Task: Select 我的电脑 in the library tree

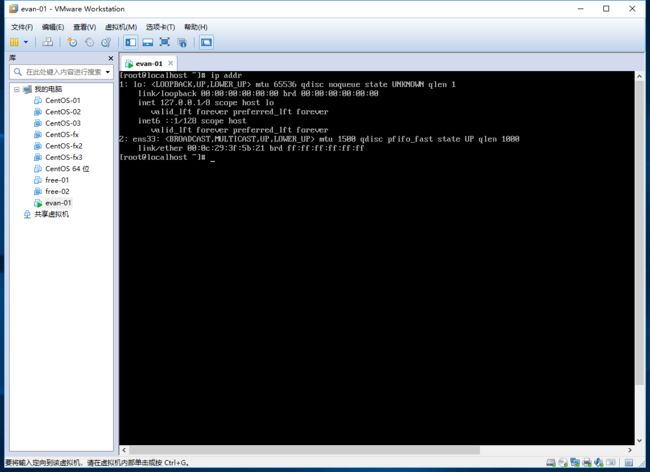Action: pos(48,89)
